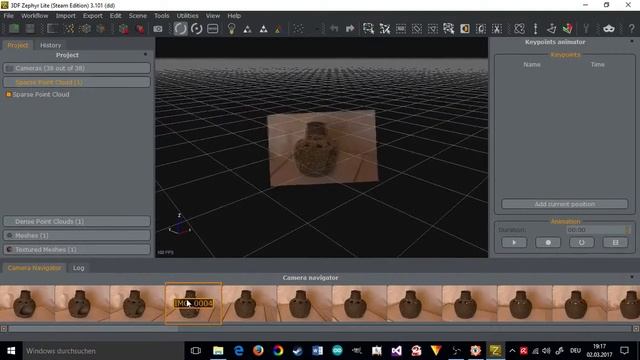Viewport: 640px width, 360px height.
Task: Select the colored triangle textured mesh icon
Action: 278,29
